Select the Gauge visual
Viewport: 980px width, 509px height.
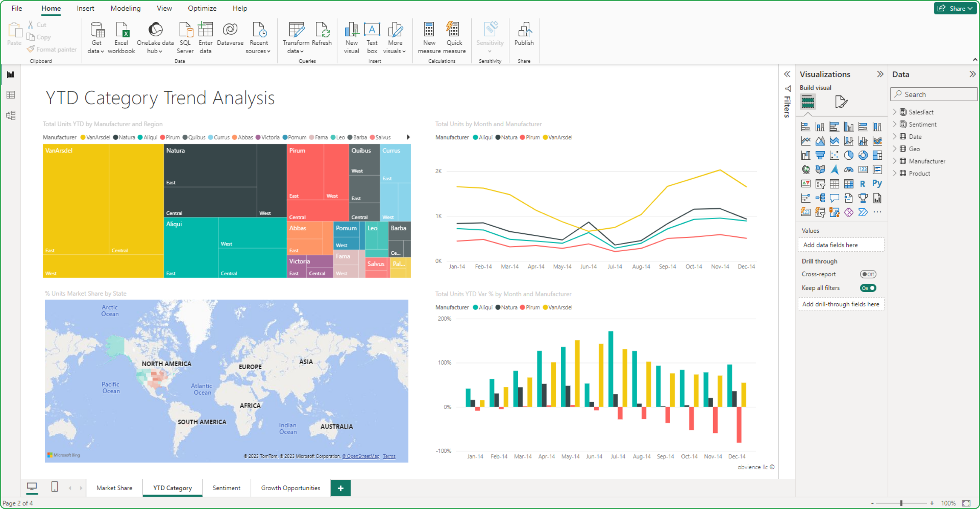849,169
